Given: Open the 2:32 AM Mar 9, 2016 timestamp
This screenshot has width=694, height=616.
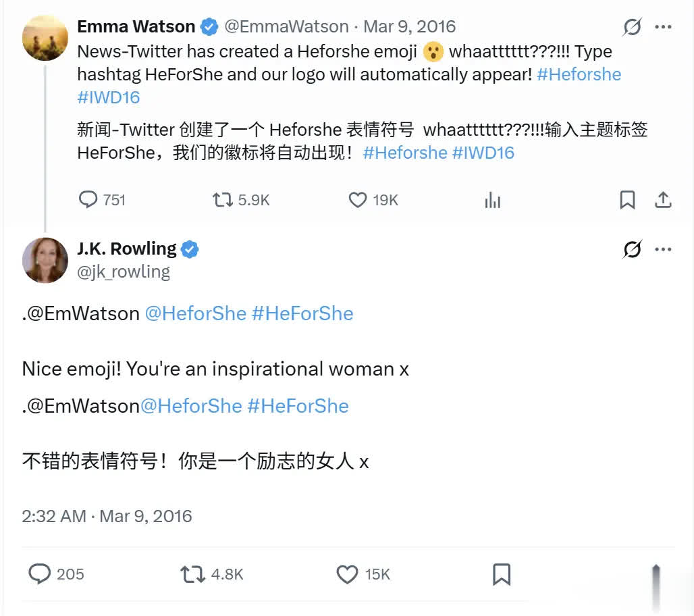Looking at the screenshot, I should tap(107, 516).
